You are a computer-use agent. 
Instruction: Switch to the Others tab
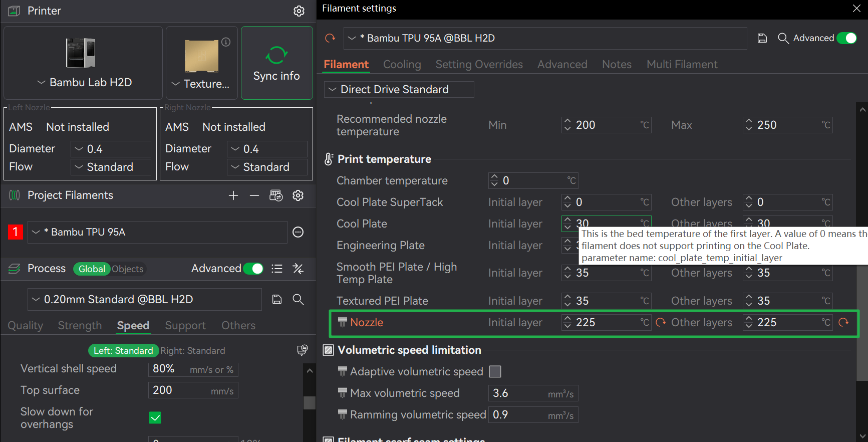tap(238, 326)
